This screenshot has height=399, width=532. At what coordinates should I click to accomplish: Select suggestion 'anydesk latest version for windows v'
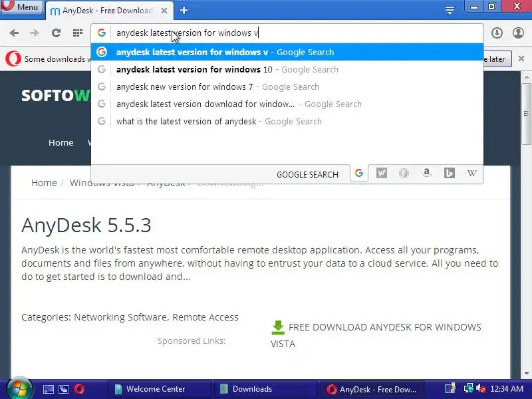click(x=287, y=52)
